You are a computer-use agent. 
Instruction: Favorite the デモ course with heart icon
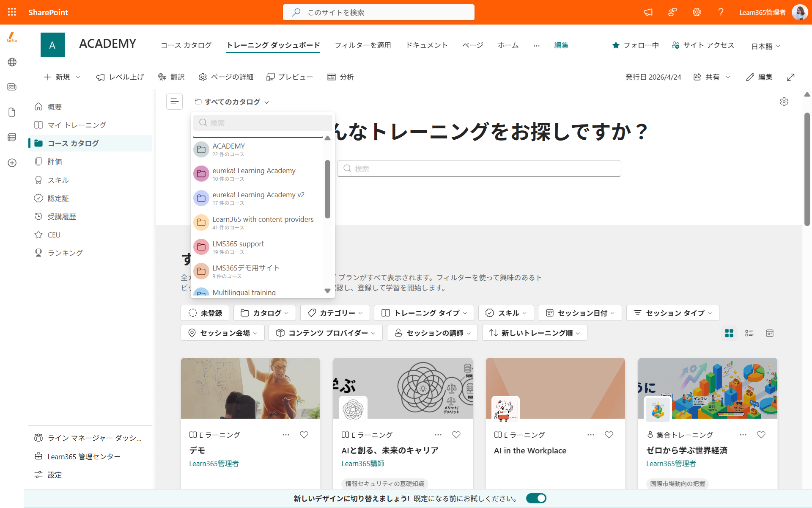click(x=304, y=435)
